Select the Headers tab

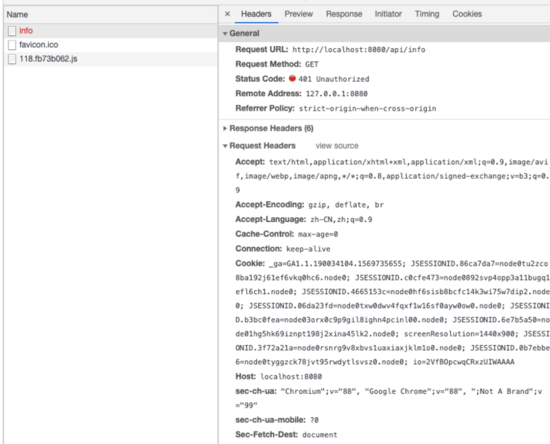[256, 14]
